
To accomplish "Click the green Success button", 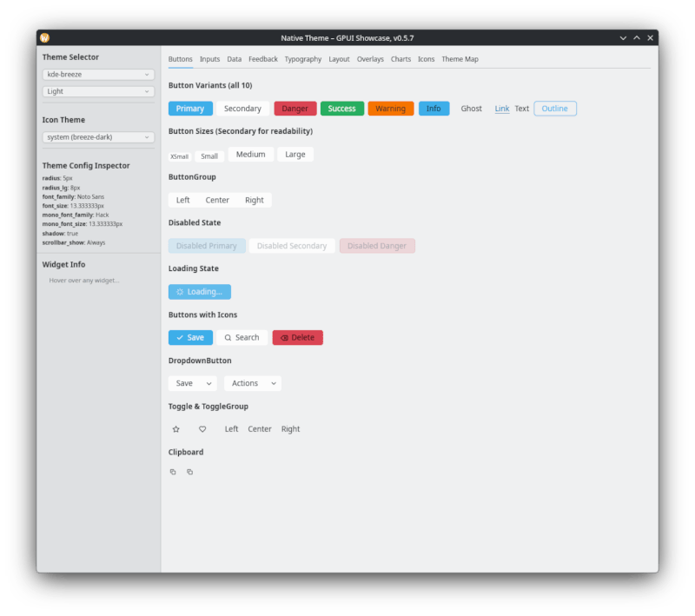I will click(x=342, y=109).
